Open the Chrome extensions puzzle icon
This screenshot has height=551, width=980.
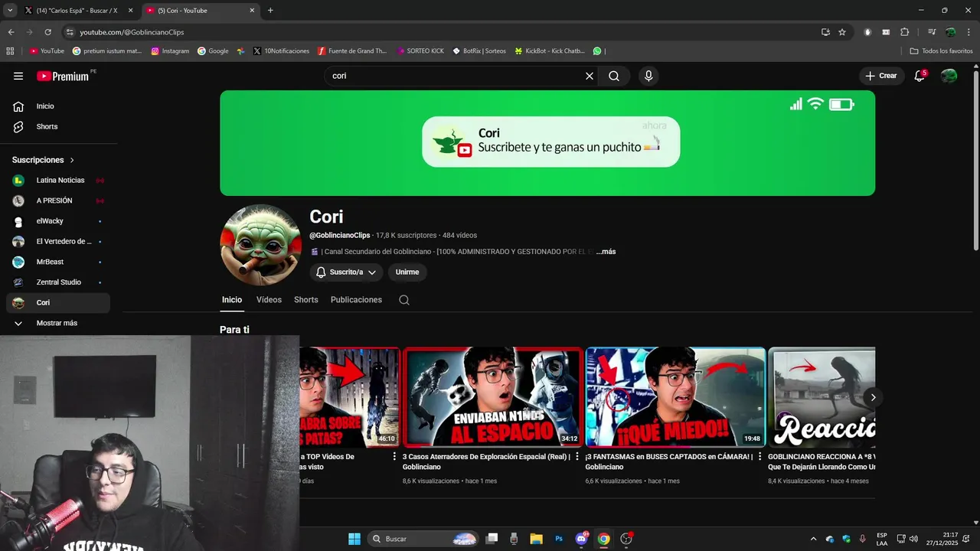pos(904,32)
